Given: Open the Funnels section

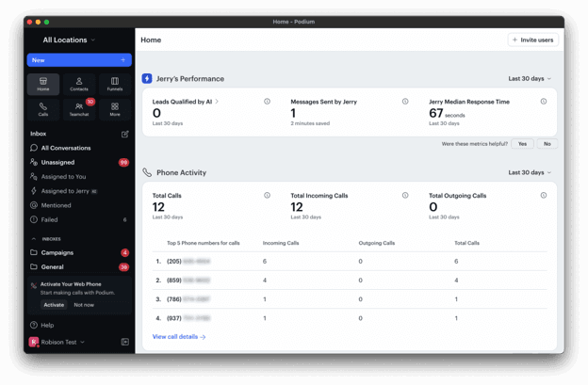Looking at the screenshot, I should click(115, 85).
